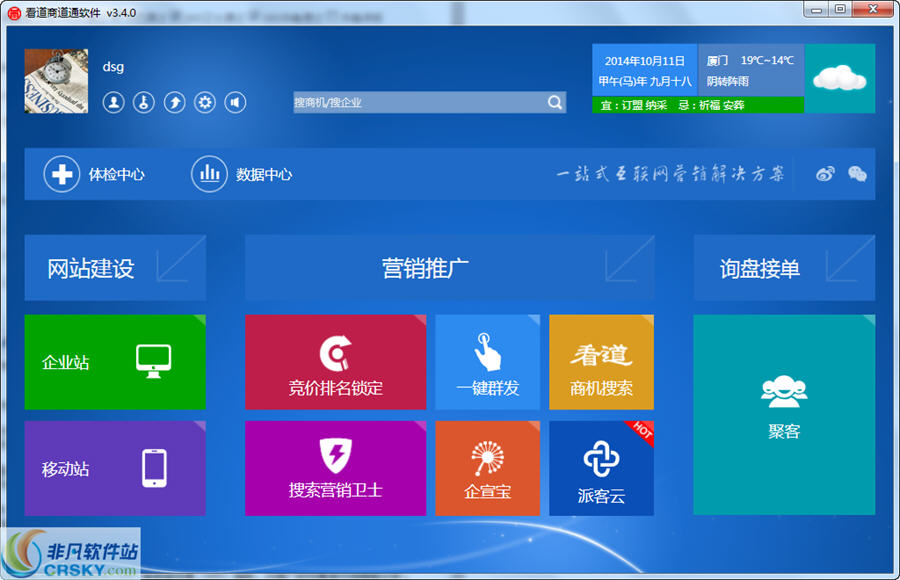Click the app logo in title bar
This screenshot has height=580, width=900.
pyautogui.click(x=14, y=13)
